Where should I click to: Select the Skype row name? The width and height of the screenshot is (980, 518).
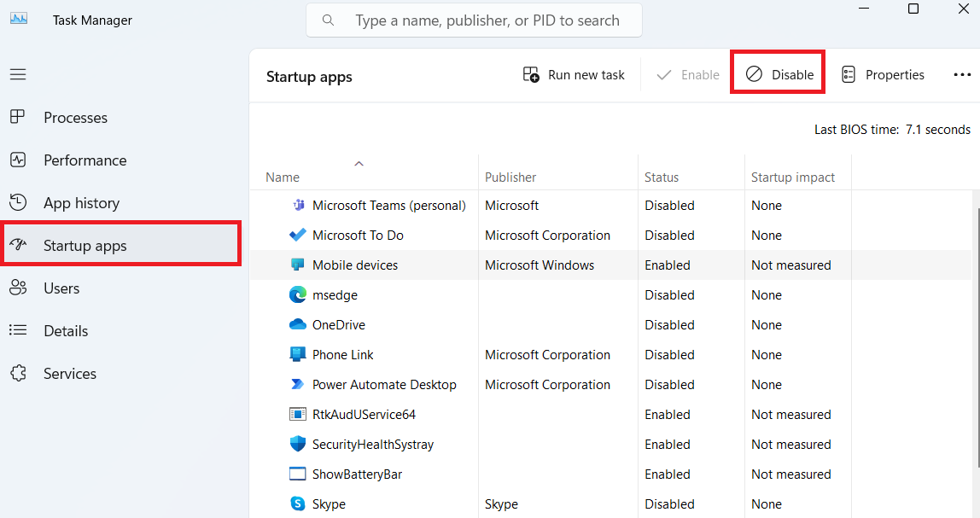tap(329, 504)
